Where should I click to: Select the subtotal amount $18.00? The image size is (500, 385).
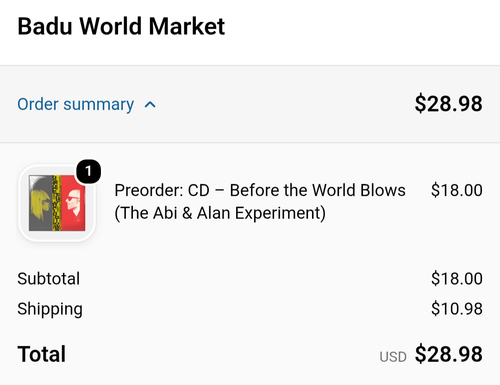click(x=457, y=279)
